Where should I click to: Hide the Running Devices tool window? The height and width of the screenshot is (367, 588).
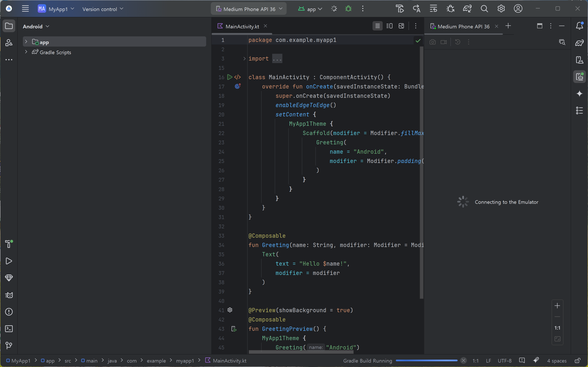562,26
